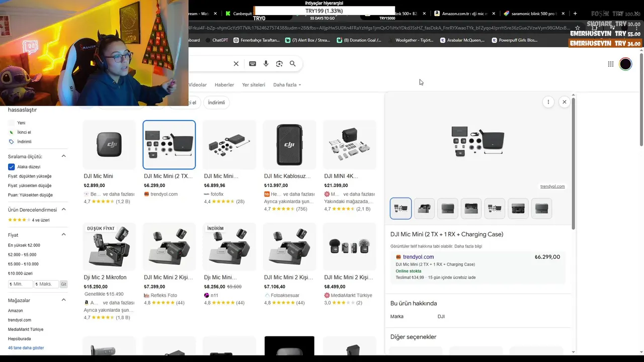Collapse the Mağazalar filter section
The height and width of the screenshot is (362, 644).
click(63, 300)
